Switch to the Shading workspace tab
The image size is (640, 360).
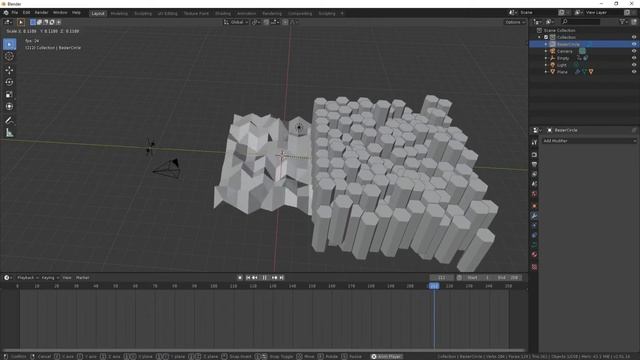pos(222,13)
